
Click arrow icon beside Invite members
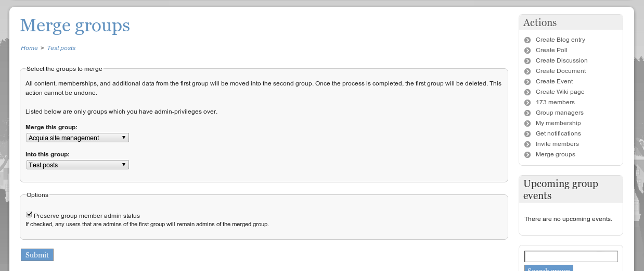click(527, 144)
